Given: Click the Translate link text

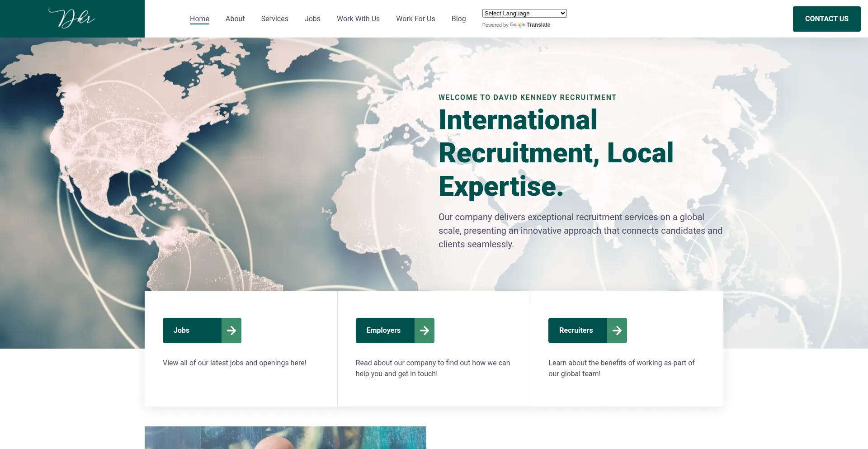Looking at the screenshot, I should (x=538, y=25).
